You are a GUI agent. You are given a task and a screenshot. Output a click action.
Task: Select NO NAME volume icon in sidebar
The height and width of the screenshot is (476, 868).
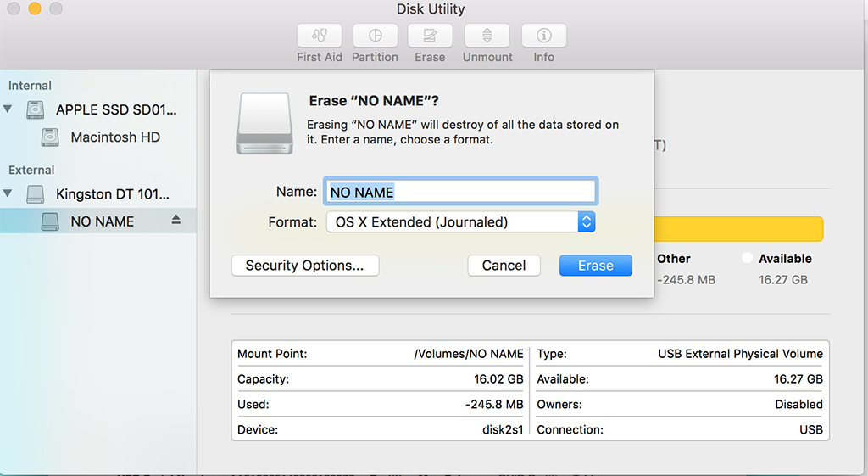[x=50, y=221]
